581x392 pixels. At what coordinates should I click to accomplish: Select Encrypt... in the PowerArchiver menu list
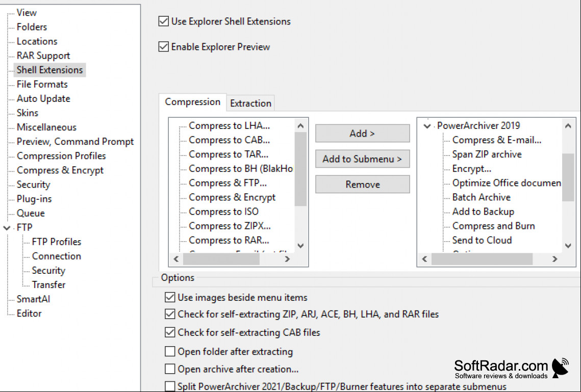(x=472, y=169)
